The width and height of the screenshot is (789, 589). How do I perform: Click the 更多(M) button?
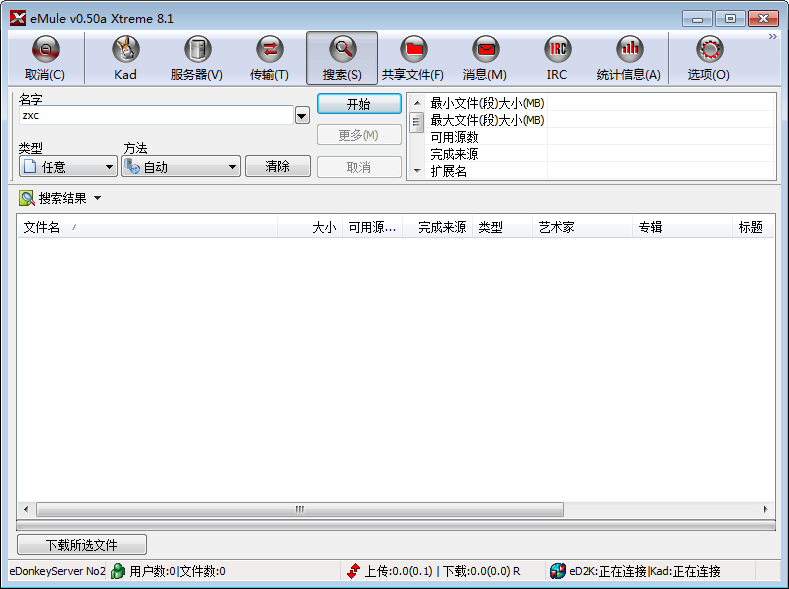pyautogui.click(x=359, y=135)
